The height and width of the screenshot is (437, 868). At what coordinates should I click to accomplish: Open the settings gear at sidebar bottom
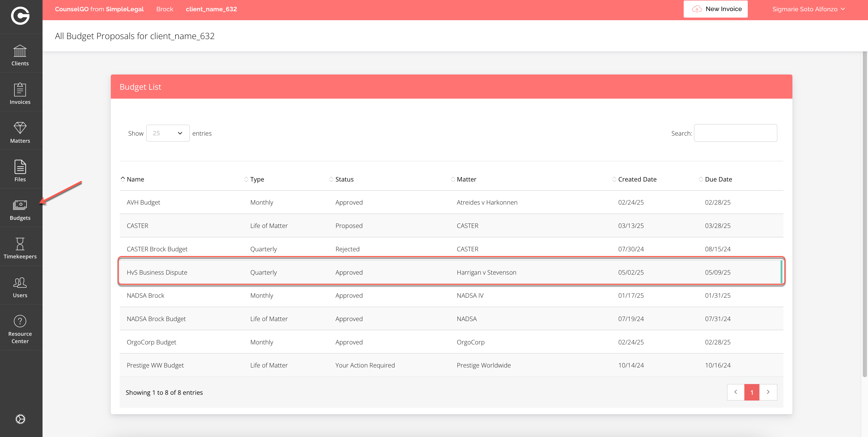20,419
